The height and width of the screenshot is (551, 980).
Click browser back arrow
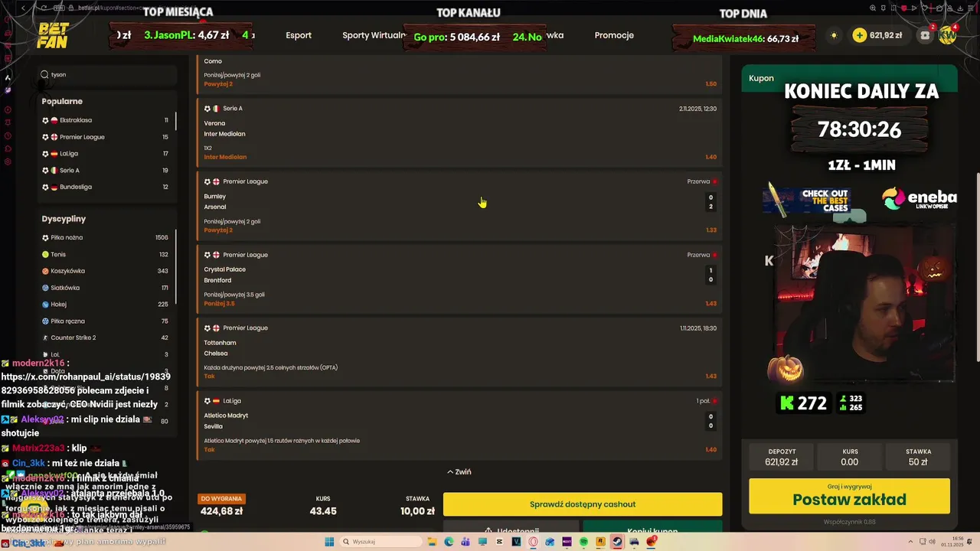(24, 8)
